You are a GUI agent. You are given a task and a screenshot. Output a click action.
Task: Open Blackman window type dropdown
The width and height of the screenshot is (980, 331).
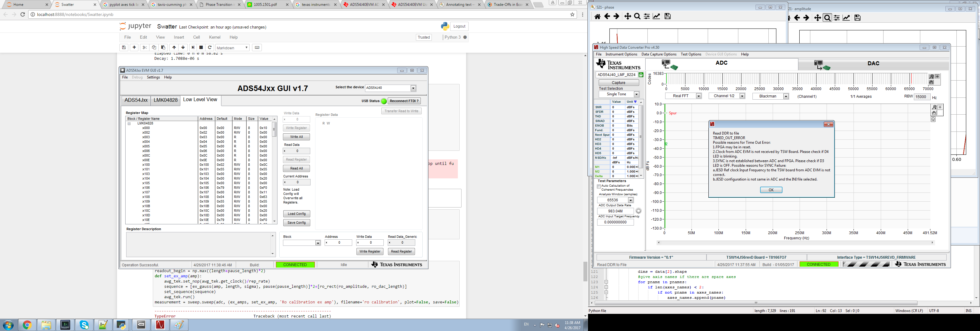pyautogui.click(x=786, y=96)
